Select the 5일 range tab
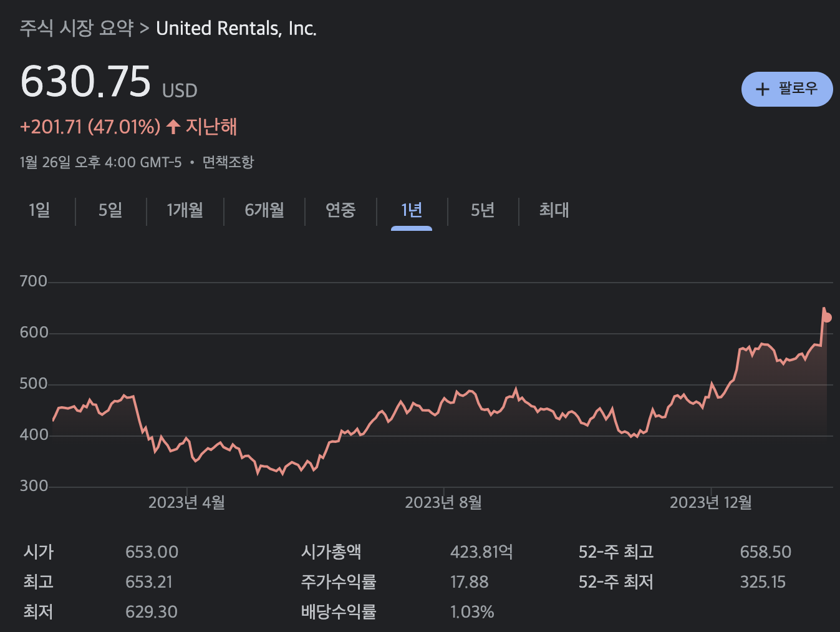 click(x=110, y=210)
